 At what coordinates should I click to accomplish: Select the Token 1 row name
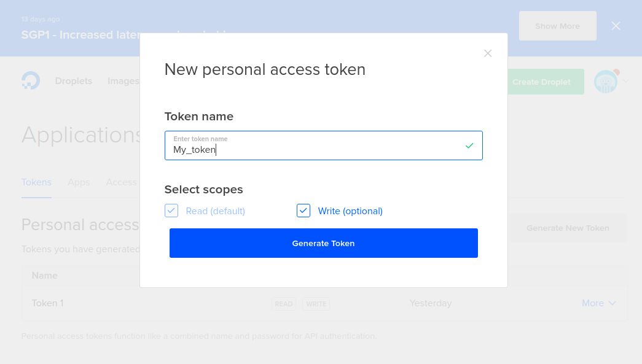click(47, 303)
